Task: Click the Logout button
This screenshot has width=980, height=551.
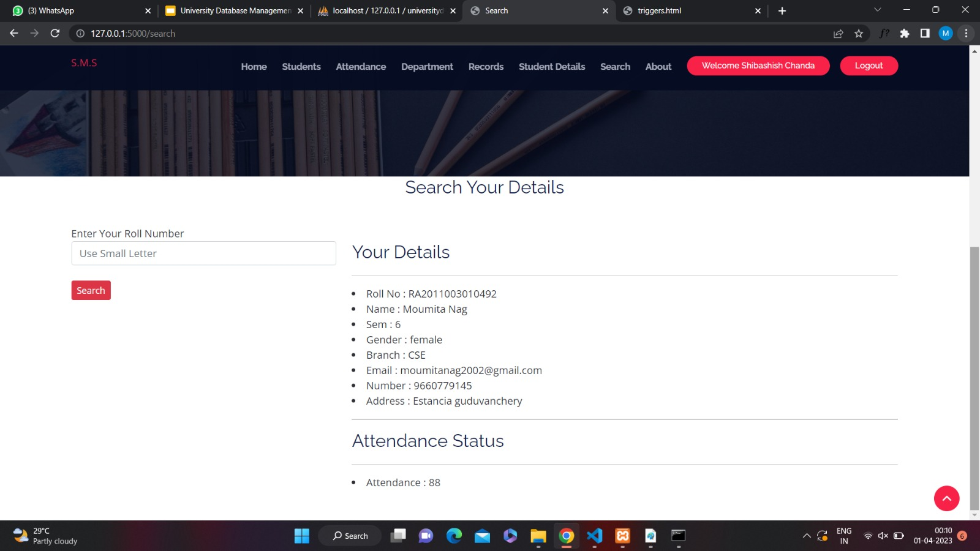Action: pyautogui.click(x=868, y=66)
